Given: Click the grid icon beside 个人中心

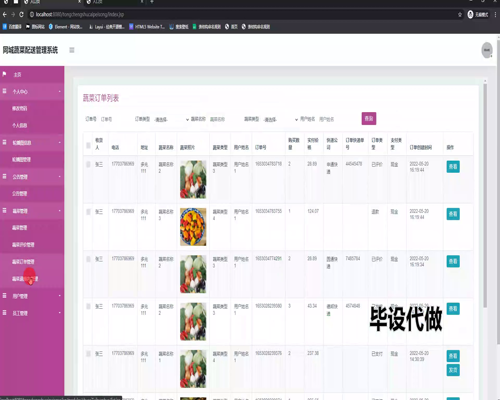Looking at the screenshot, I should point(4,91).
